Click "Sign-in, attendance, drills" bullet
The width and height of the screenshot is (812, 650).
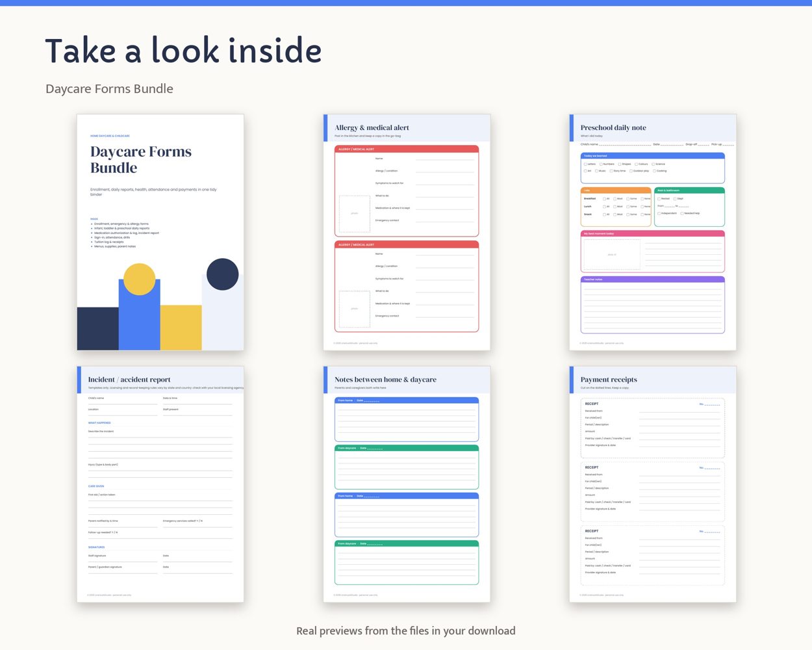tap(112, 237)
